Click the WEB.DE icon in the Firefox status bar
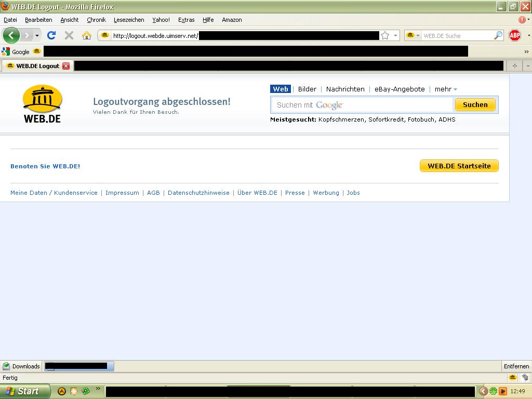Screen dimensions: 532x399 tap(513, 377)
